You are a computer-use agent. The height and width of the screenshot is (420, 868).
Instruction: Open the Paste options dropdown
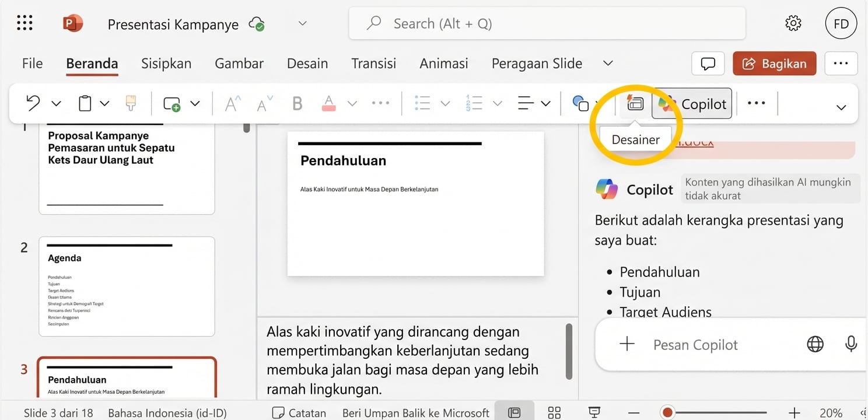pos(105,103)
